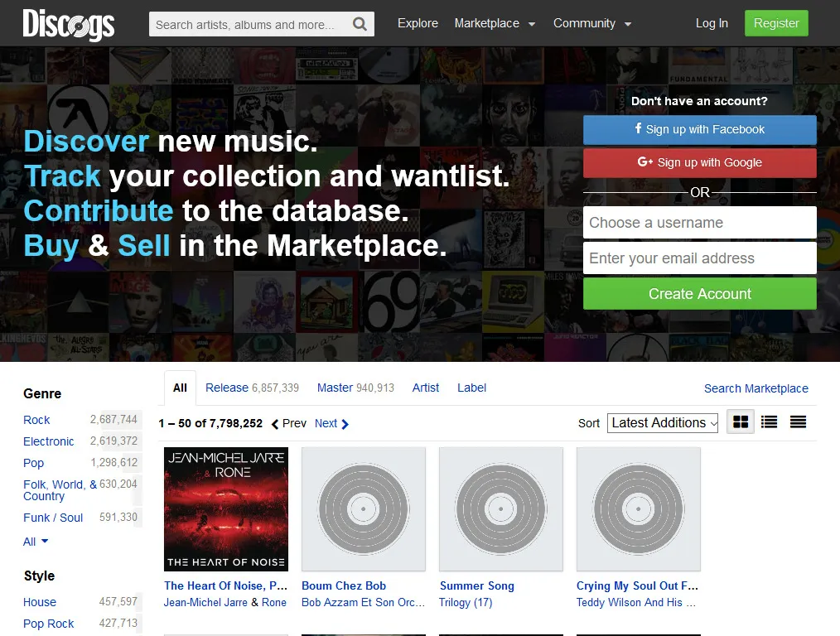The width and height of the screenshot is (840, 636).
Task: Switch results to list view
Action: tap(769, 422)
